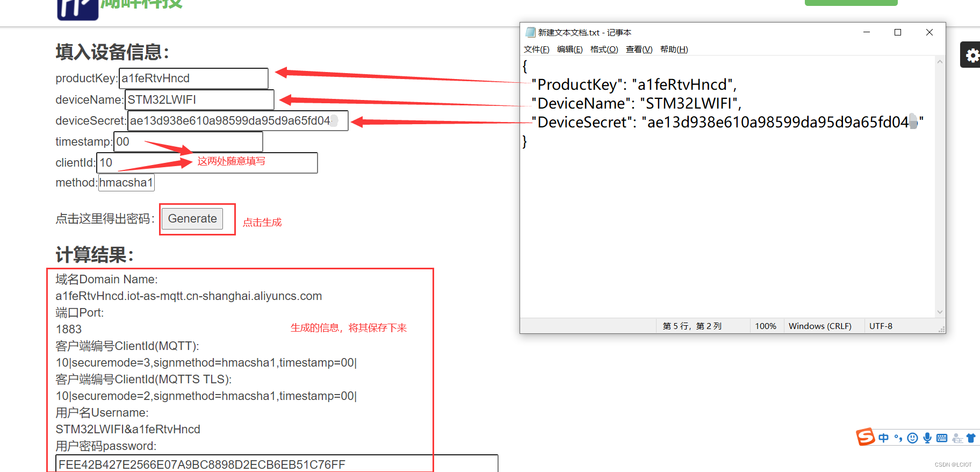Click the "ProductKey" line in Notepad
This screenshot has height=472, width=980.
click(x=634, y=84)
